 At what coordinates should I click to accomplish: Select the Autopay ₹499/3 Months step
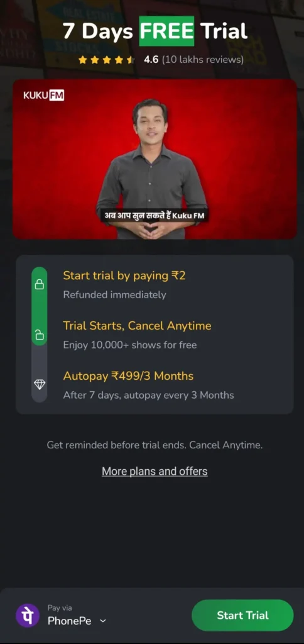click(x=148, y=385)
